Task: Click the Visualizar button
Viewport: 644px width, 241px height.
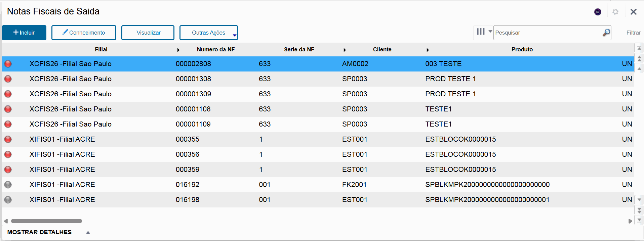Action: (x=148, y=33)
